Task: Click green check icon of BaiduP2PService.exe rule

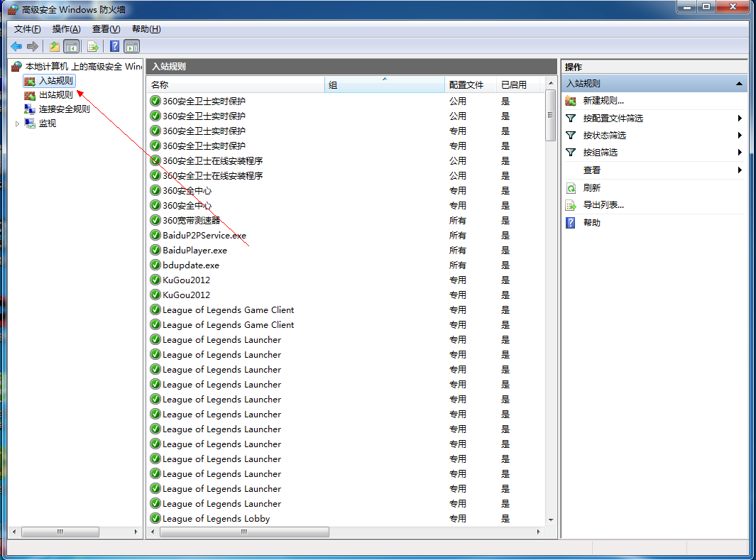Action: click(155, 235)
